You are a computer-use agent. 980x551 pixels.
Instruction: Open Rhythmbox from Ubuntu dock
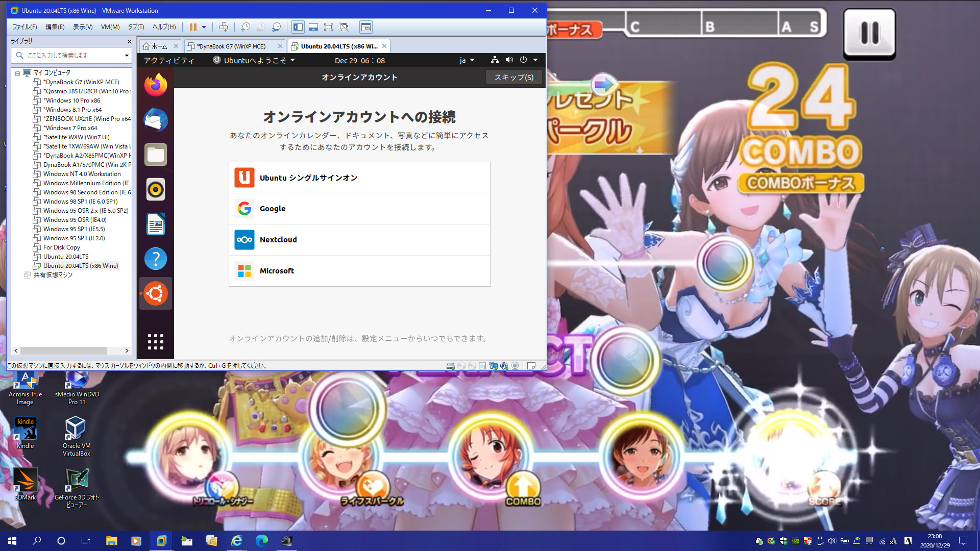pyautogui.click(x=156, y=189)
